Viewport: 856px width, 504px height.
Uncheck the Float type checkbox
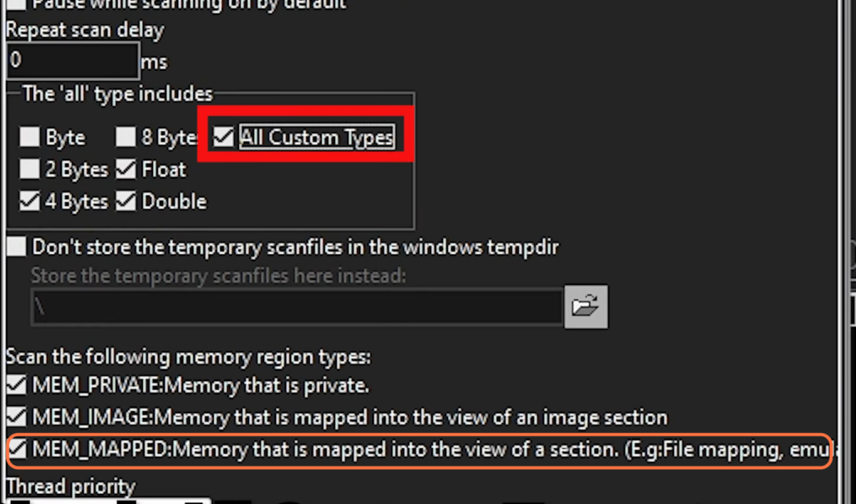tap(125, 170)
